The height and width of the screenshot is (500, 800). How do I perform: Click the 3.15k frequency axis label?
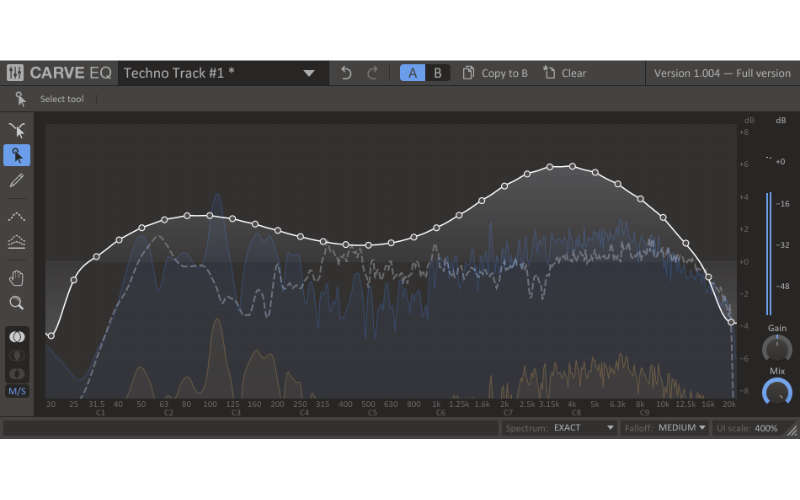pos(548,404)
